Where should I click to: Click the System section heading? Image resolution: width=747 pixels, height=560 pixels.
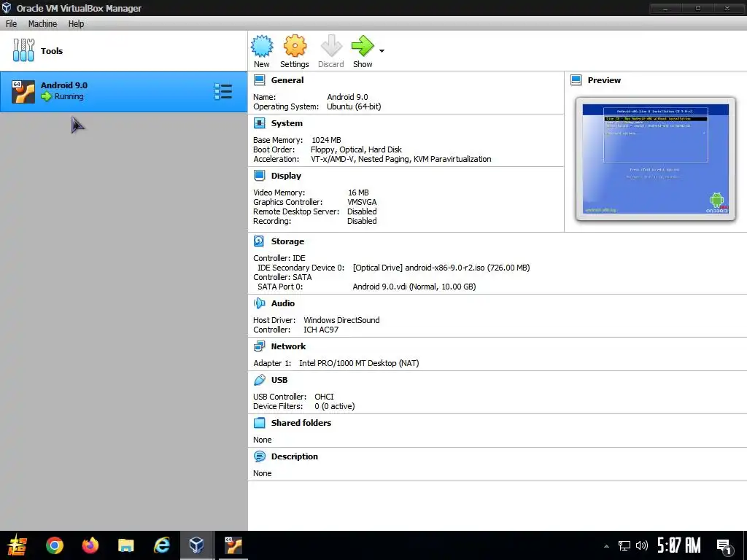[287, 123]
